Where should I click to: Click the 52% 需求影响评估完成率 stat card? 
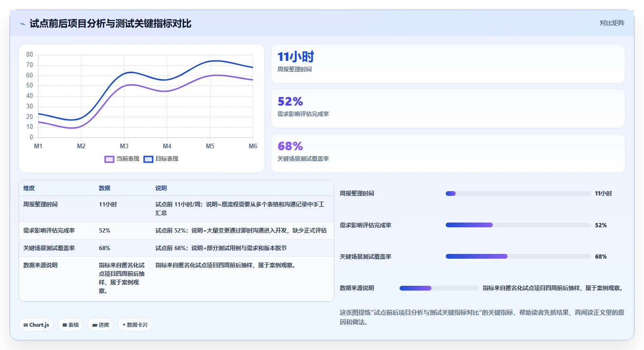point(448,108)
